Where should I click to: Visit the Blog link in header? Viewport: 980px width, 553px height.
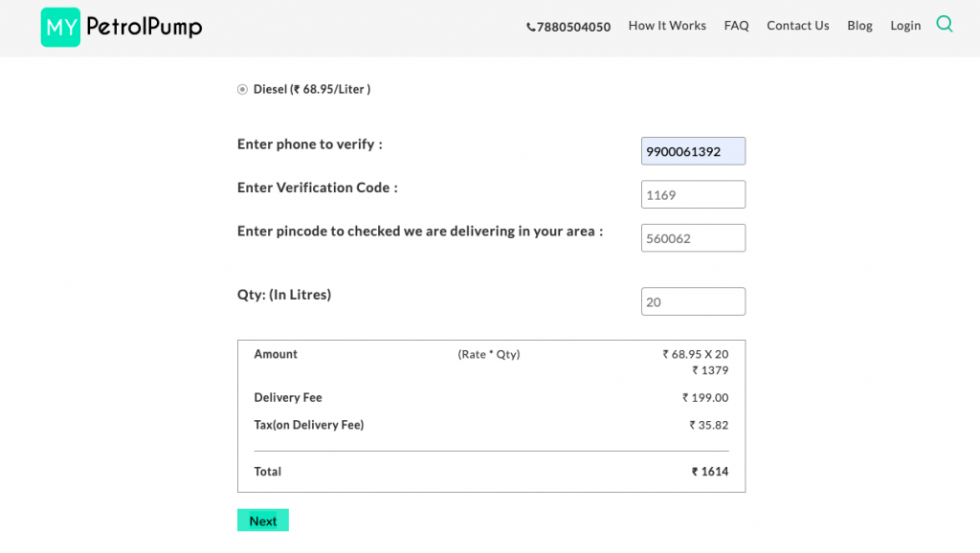click(x=859, y=26)
